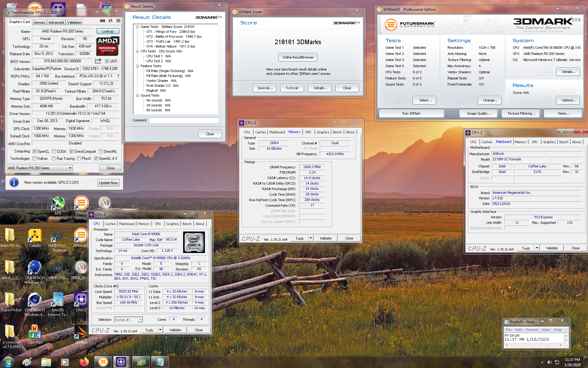The height and width of the screenshot is (368, 588).
Task: Collapse the CPU Tests tree node
Action: point(138,51)
